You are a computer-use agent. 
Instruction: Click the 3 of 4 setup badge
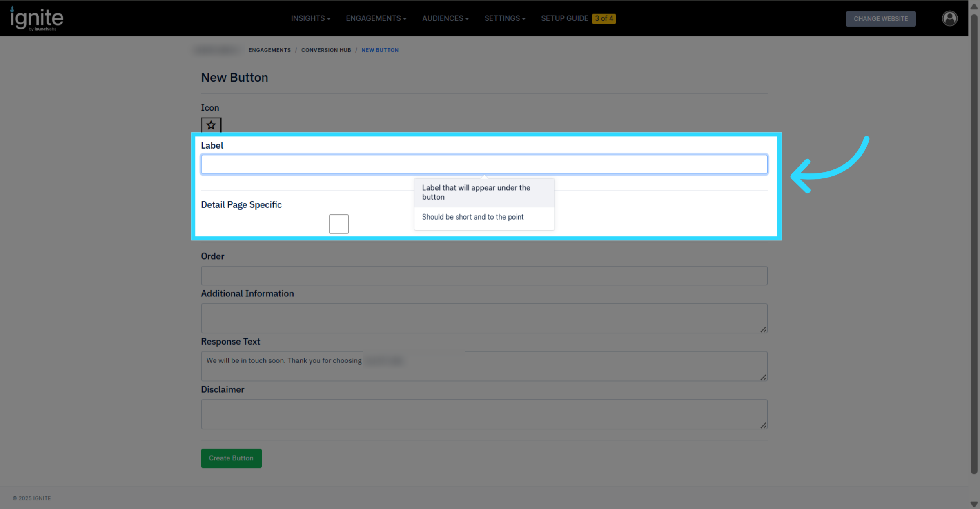click(x=604, y=19)
